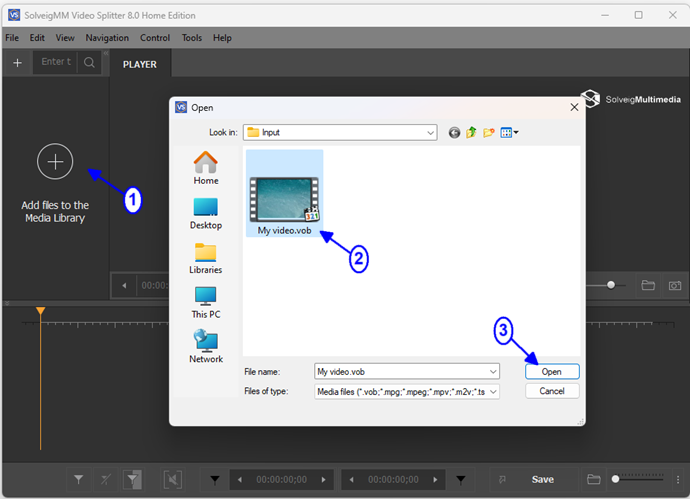
Task: Increase start time with right arrow
Action: 324,480
